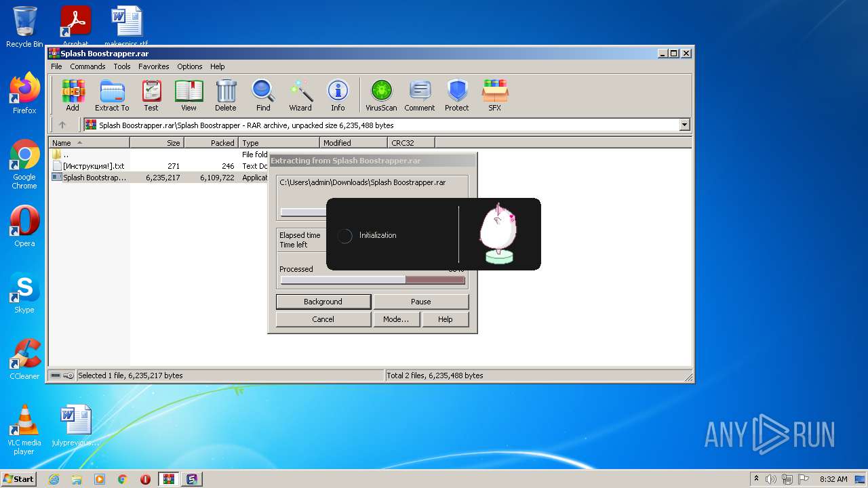Cancel the extraction

(323, 319)
